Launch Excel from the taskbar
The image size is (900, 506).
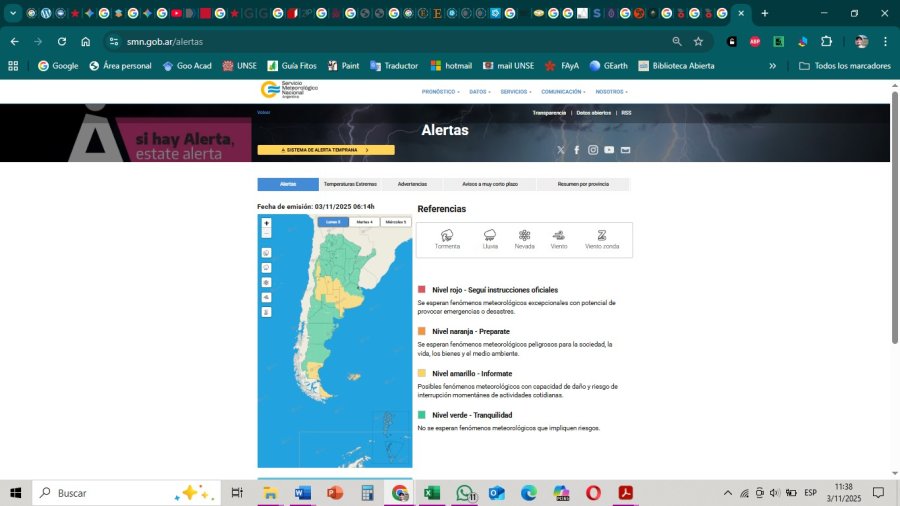432,493
